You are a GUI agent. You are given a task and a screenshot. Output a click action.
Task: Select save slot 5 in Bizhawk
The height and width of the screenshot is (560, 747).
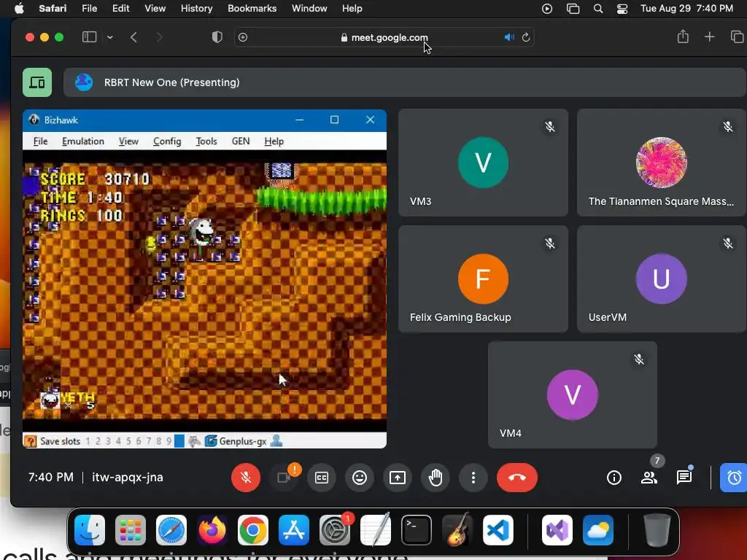point(128,441)
